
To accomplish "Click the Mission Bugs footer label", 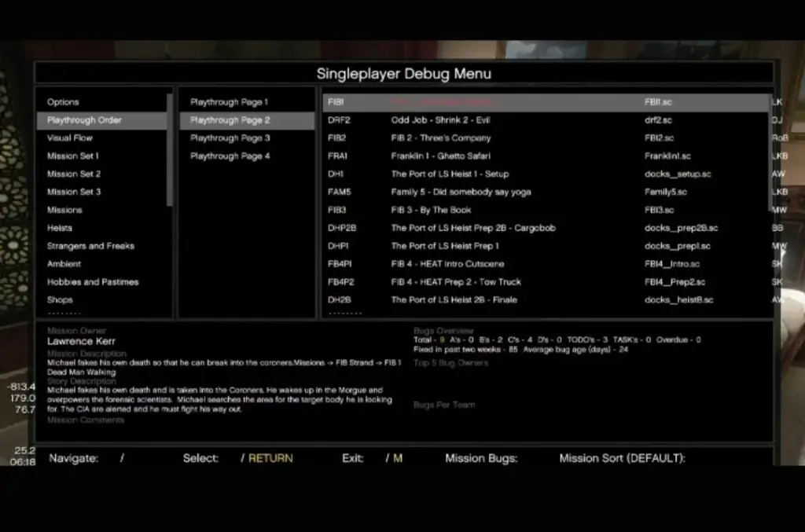I will pyautogui.click(x=481, y=458).
